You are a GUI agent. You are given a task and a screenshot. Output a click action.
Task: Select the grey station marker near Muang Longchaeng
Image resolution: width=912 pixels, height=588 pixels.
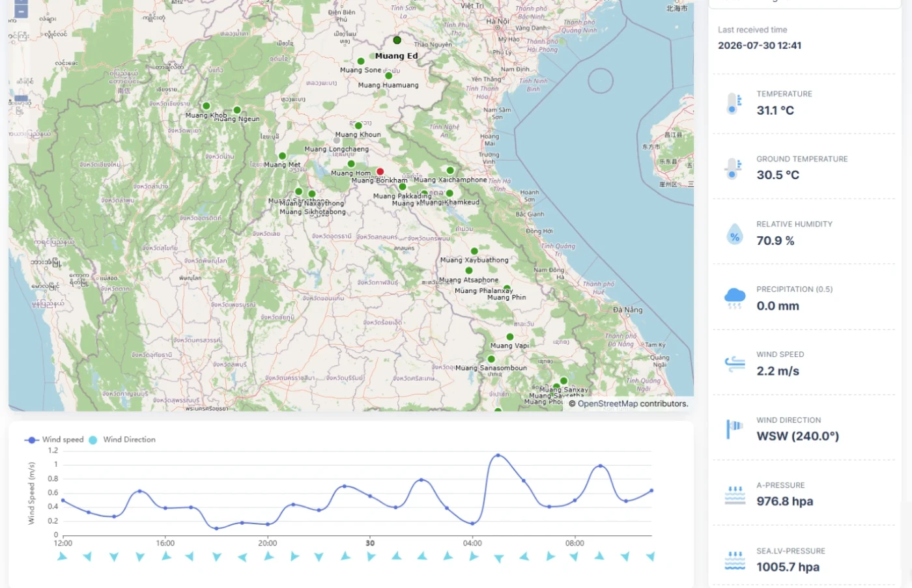[337, 140]
